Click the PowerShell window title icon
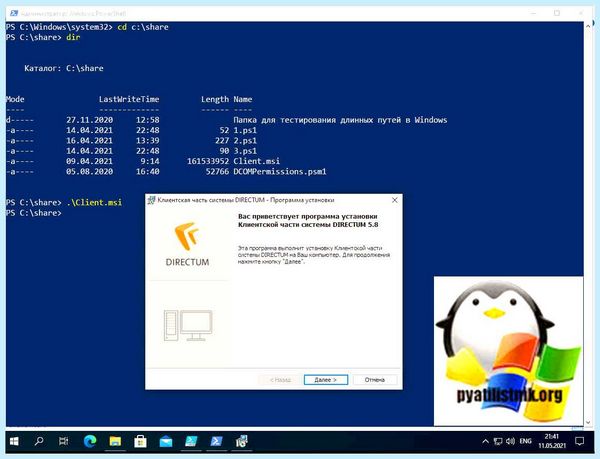Screen dimensions: 600x459 click(14, 13)
